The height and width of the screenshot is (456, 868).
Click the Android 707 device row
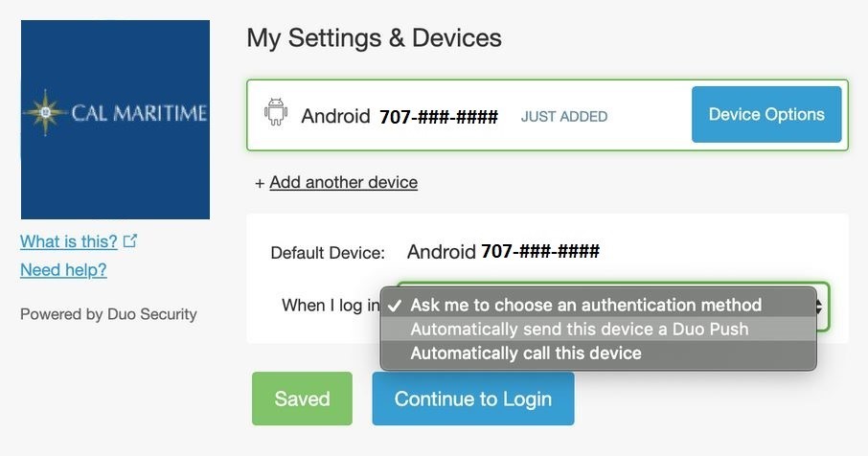[547, 115]
